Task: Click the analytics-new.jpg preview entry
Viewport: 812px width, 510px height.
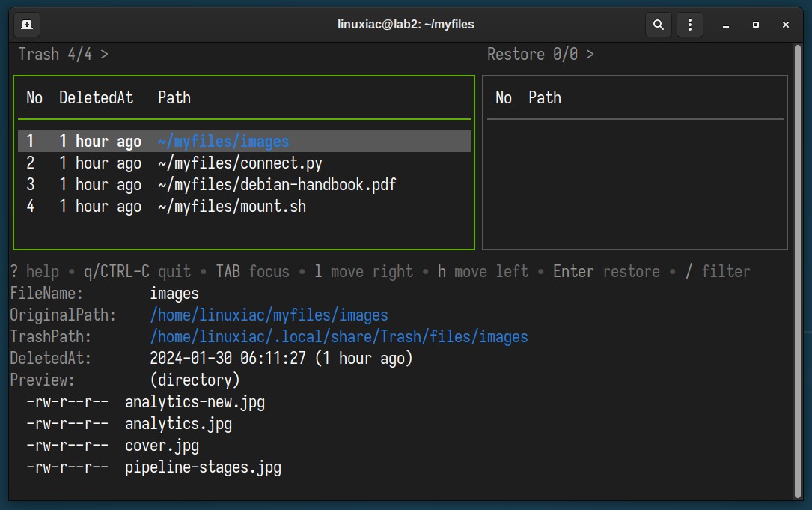Action: [x=195, y=401]
